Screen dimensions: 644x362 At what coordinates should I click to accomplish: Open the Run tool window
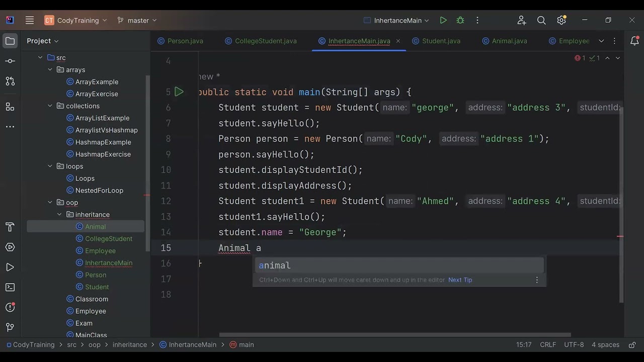(x=10, y=267)
